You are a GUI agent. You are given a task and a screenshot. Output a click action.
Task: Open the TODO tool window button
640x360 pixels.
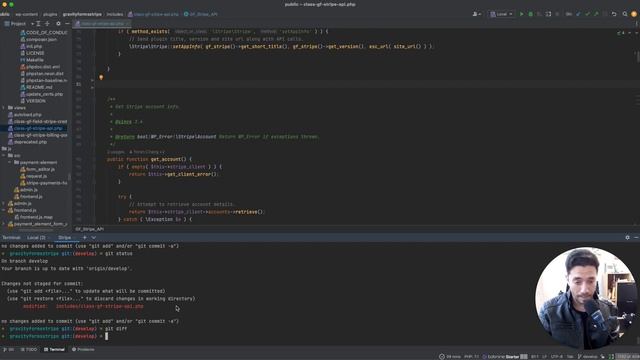(29, 350)
